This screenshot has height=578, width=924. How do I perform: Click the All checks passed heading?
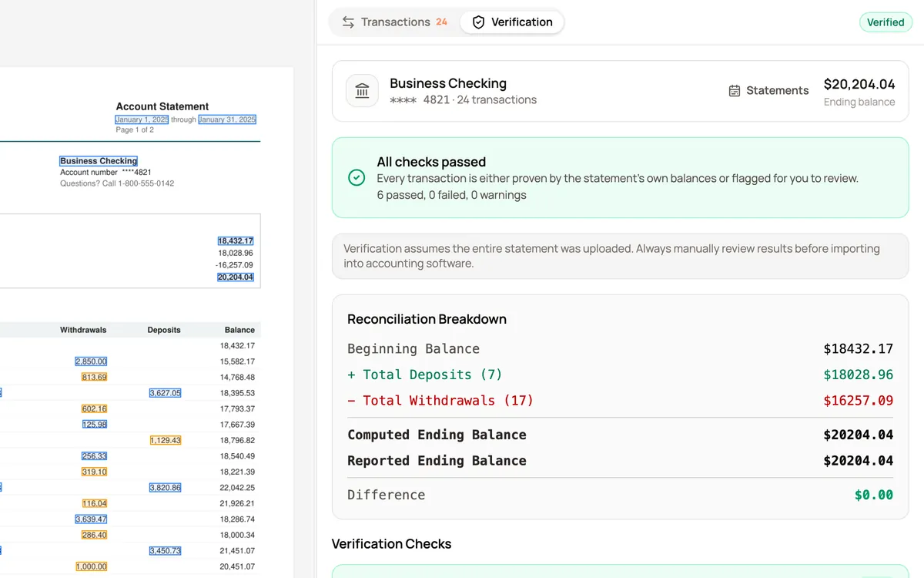pyautogui.click(x=431, y=162)
